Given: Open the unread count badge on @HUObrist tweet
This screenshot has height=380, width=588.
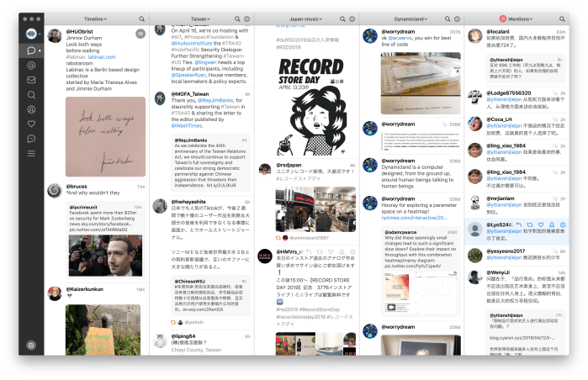Looking at the screenshot, I should pos(140,34).
